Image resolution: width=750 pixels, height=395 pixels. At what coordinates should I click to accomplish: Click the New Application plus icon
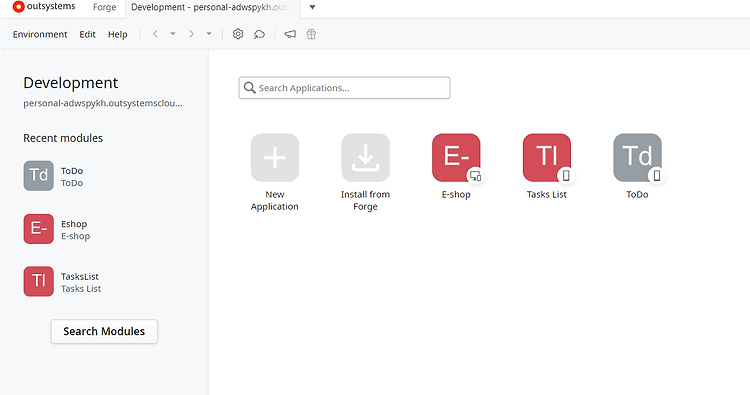[275, 157]
